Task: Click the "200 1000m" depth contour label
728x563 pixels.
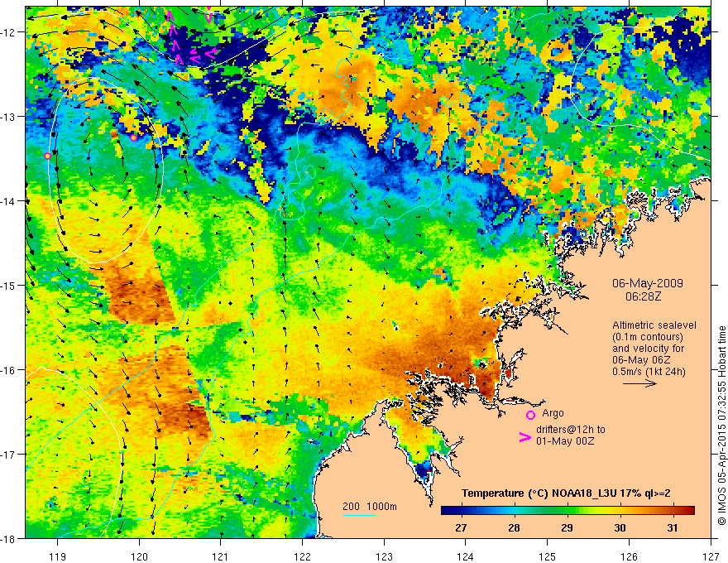Action: [x=370, y=507]
